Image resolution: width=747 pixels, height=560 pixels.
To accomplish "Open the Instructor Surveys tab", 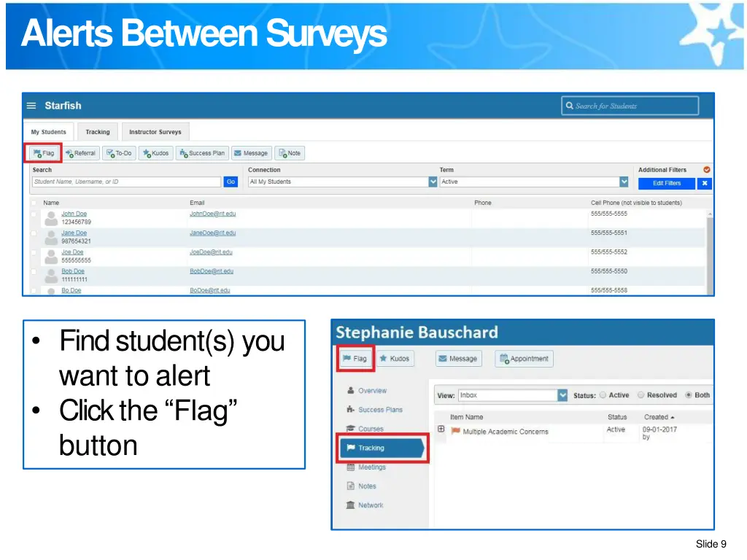I will pos(155,132).
